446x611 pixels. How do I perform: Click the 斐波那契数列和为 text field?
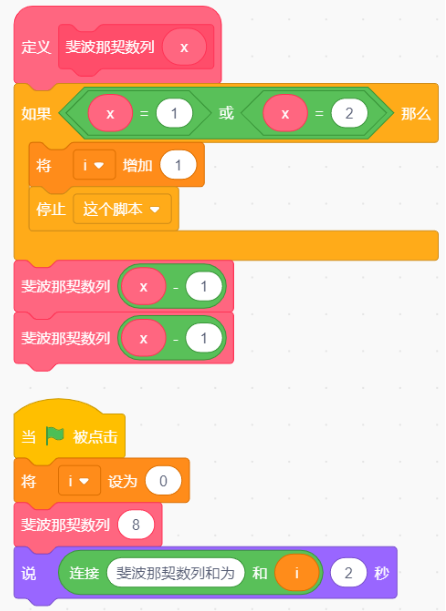point(176,573)
